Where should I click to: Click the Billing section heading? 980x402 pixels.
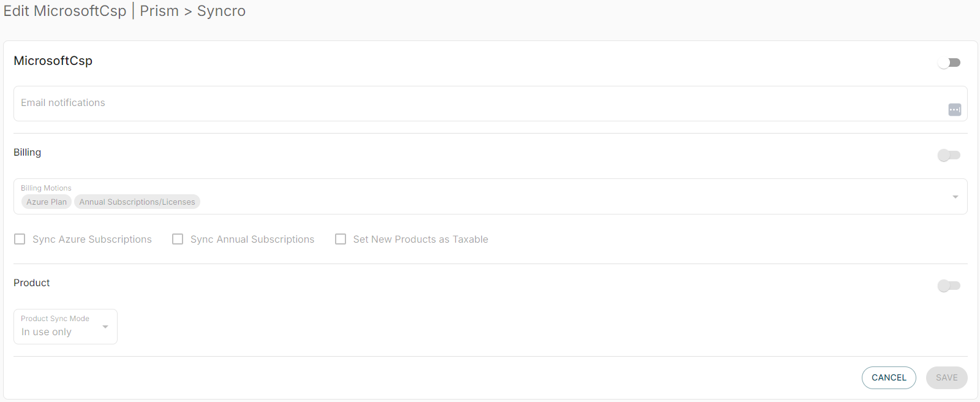coord(28,153)
